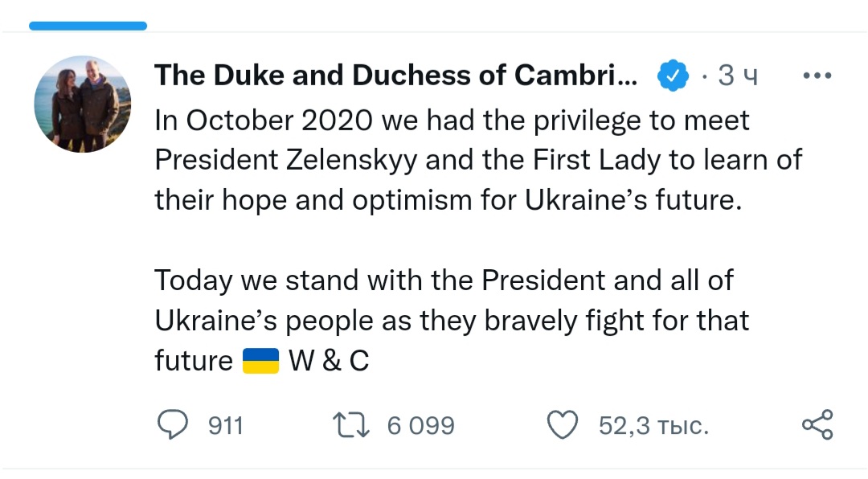This screenshot has width=868, height=479.
Task: Click the 911 replies count
Action: point(225,425)
